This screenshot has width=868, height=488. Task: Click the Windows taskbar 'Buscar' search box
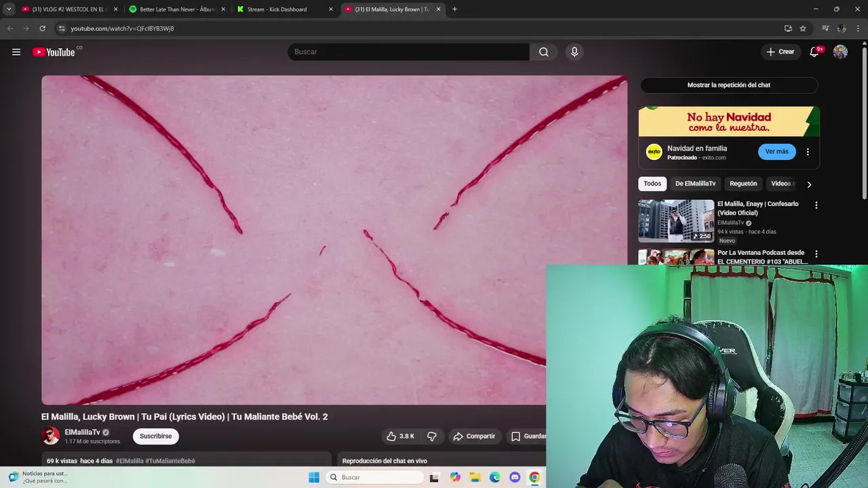[x=374, y=477]
